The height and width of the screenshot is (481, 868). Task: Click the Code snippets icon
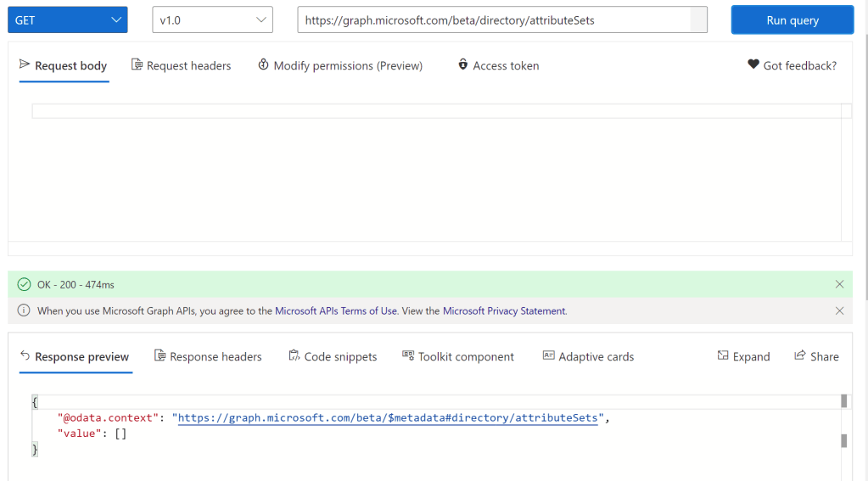point(294,356)
